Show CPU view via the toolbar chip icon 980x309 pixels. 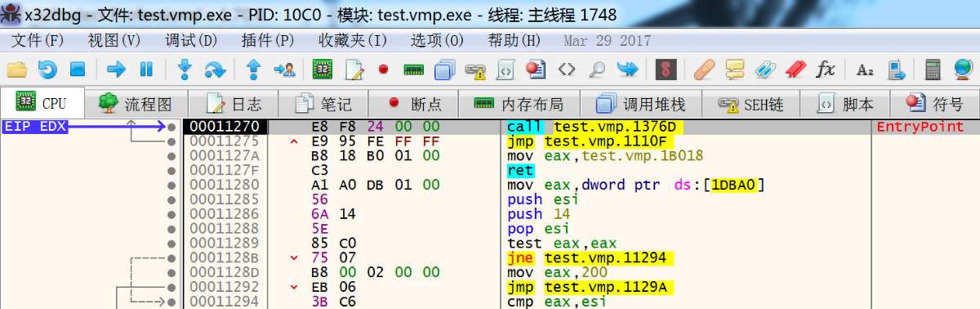323,69
